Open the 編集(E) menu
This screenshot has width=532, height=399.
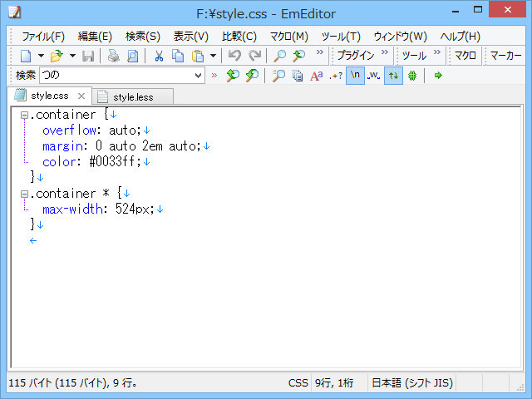point(95,37)
